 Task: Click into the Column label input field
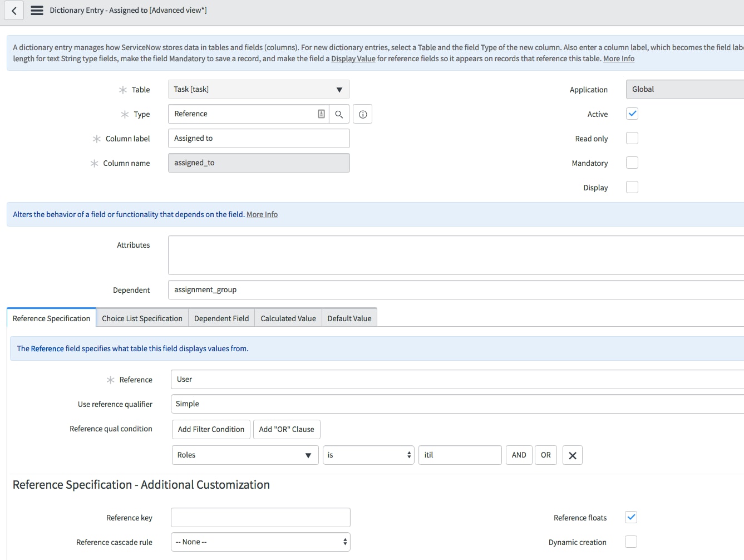259,139
